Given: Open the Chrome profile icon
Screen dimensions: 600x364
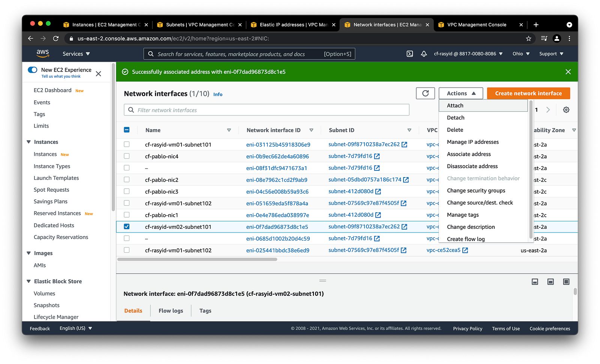Looking at the screenshot, I should click(x=557, y=38).
